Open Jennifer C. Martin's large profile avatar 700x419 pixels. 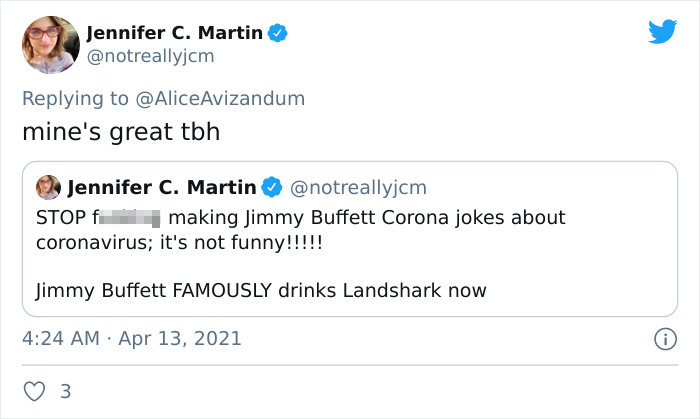(50, 44)
